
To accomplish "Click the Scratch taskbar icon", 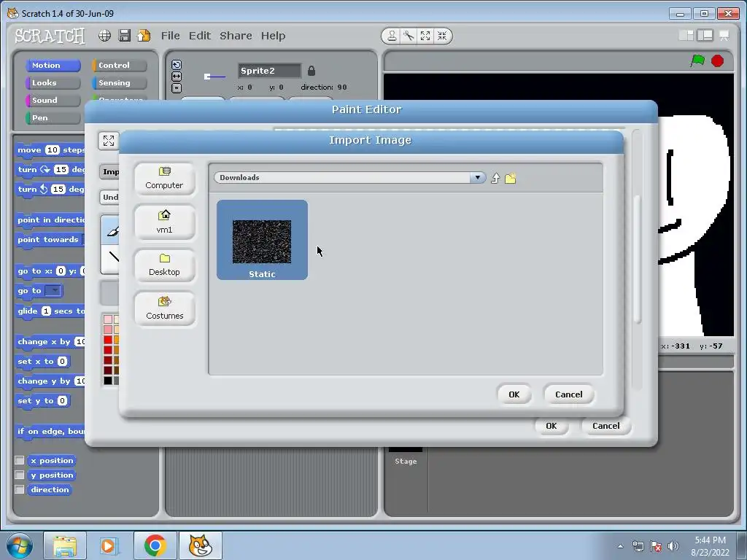I will click(200, 545).
